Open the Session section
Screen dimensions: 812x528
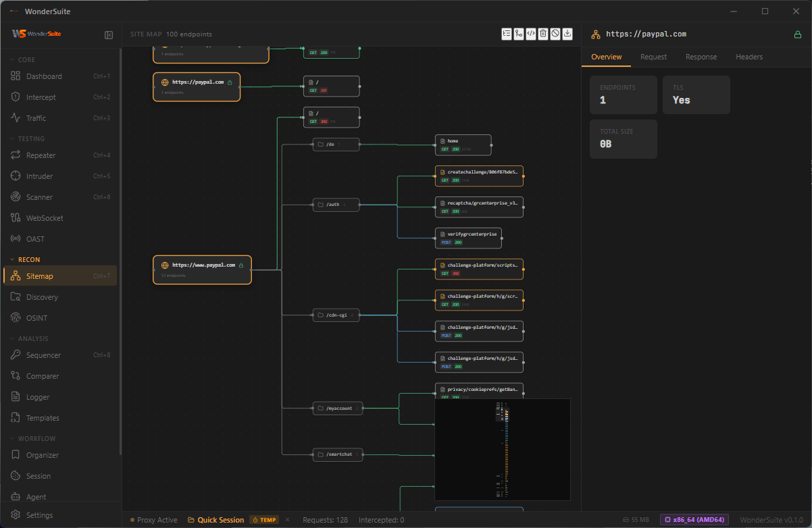(x=60, y=476)
